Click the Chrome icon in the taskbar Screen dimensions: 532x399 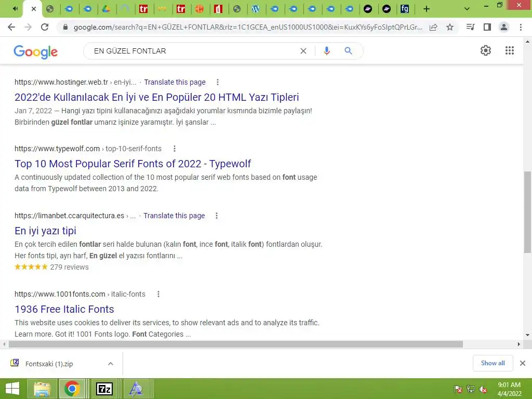[x=72, y=389]
